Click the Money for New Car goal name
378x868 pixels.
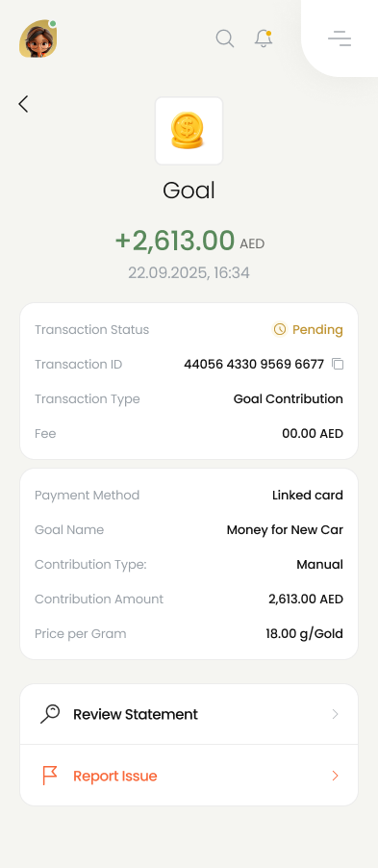coord(285,530)
